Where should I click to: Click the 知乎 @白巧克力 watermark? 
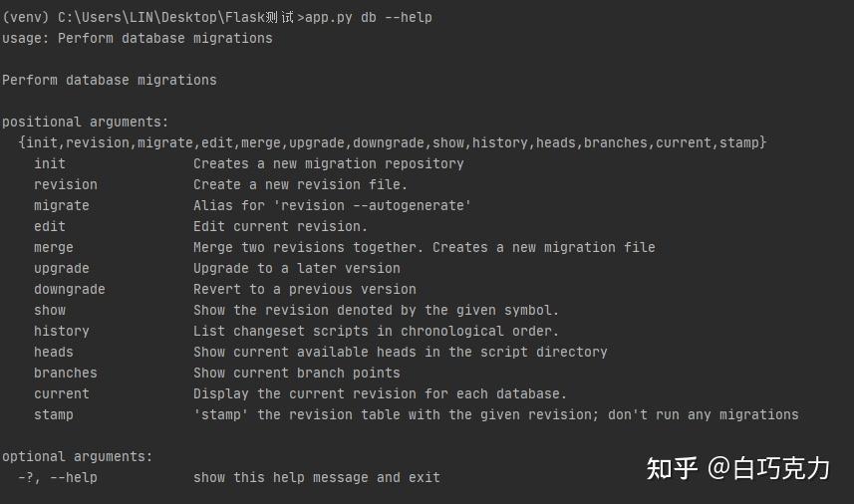tap(737, 468)
